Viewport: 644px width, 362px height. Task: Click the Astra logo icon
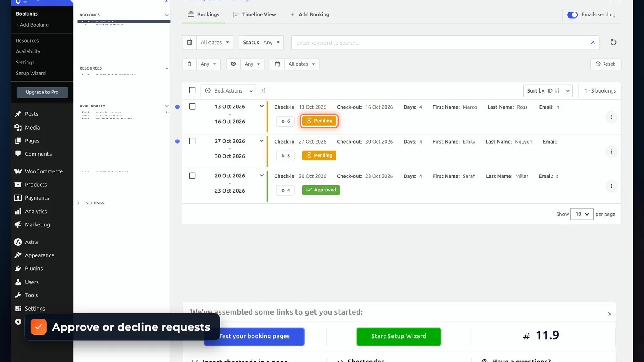(x=18, y=242)
